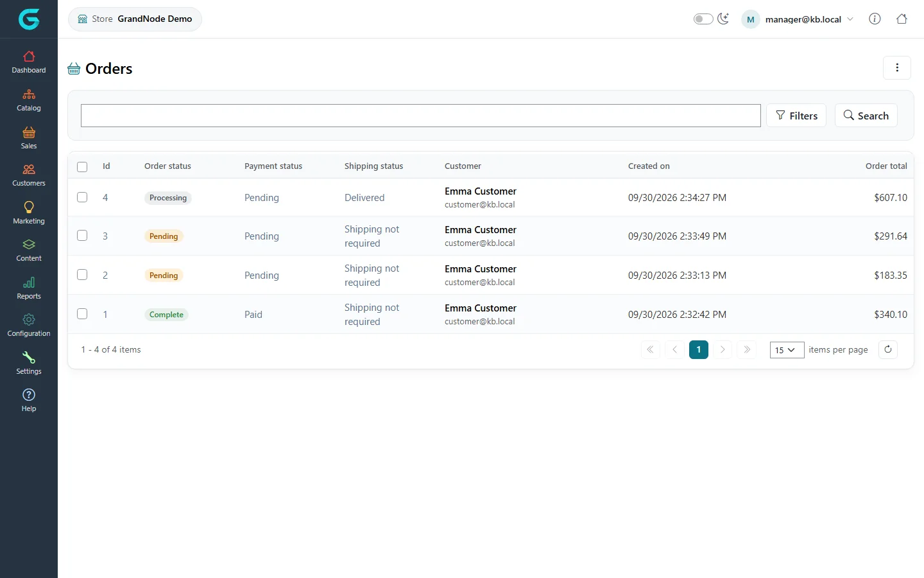The image size is (924, 578).
Task: Click the Paid payment status
Action: pos(253,315)
